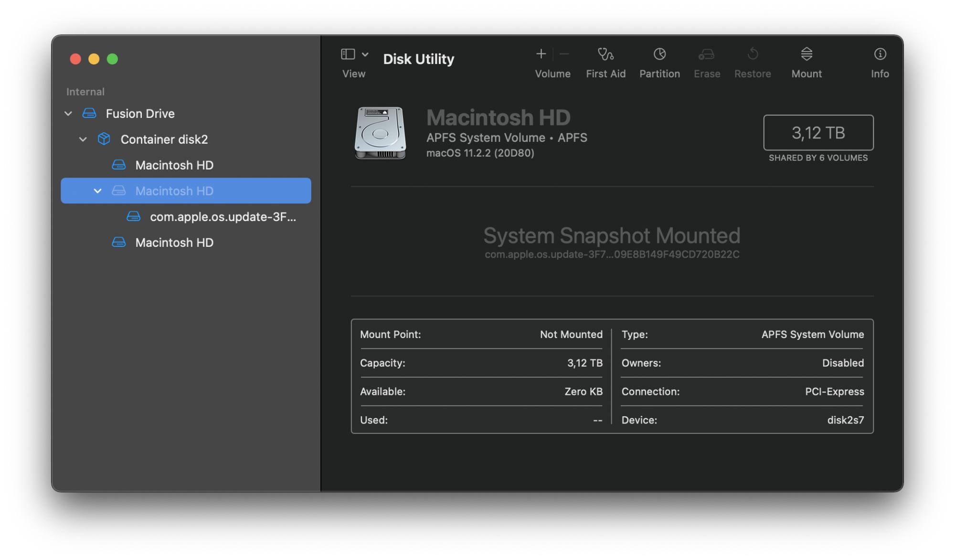Click the 'disk2s7' device value
Image resolution: width=955 pixels, height=560 pixels.
point(846,420)
